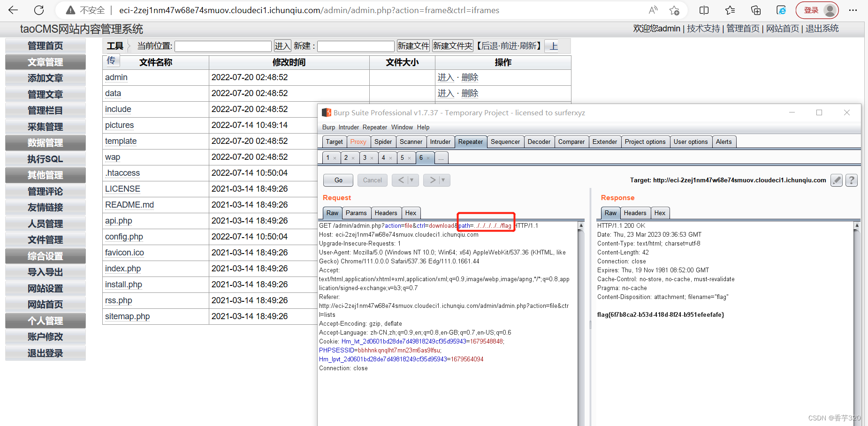The height and width of the screenshot is (426, 868).
Task: Open the collections icon in the Edge toolbar
Action: 755,10
